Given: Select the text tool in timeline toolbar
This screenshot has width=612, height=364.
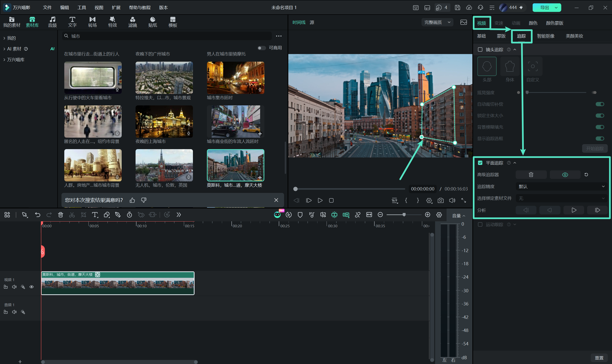Looking at the screenshot, I should 95,215.
